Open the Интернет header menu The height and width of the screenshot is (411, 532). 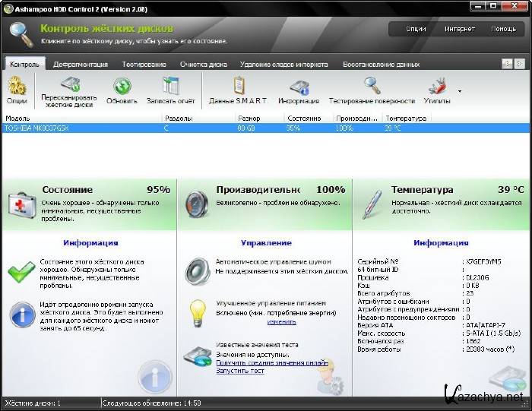coord(460,29)
